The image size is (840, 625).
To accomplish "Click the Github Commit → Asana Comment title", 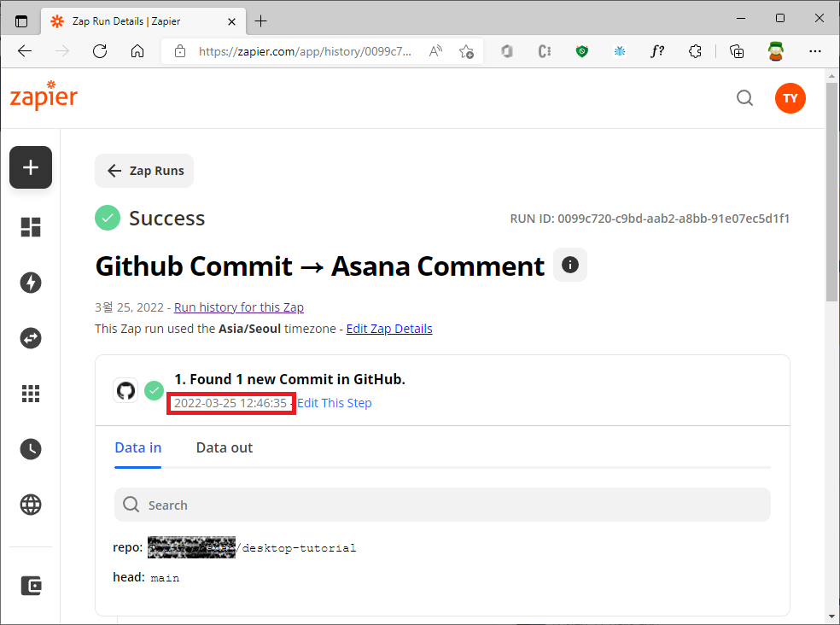I will pos(319,266).
